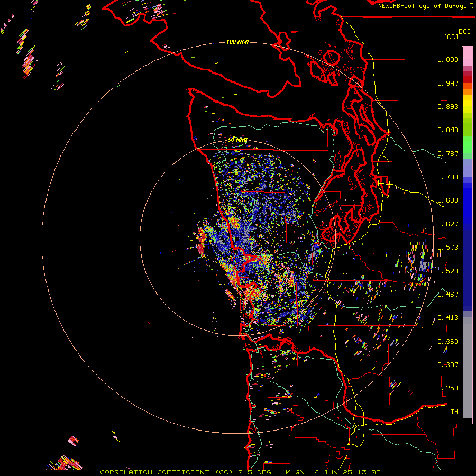Click the [CC] units label
This screenshot has width=476, height=476.
coord(451,36)
